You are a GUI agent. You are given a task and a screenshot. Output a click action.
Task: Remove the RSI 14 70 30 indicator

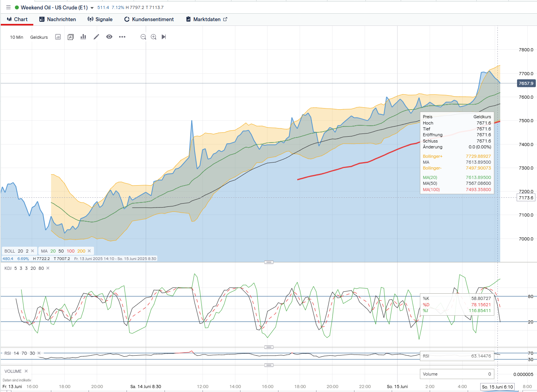click(x=39, y=353)
